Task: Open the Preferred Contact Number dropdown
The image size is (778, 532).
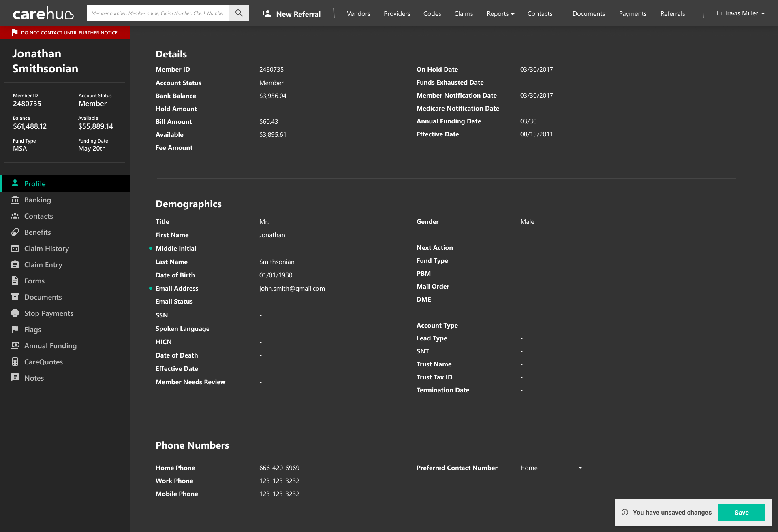Action: pyautogui.click(x=551, y=468)
